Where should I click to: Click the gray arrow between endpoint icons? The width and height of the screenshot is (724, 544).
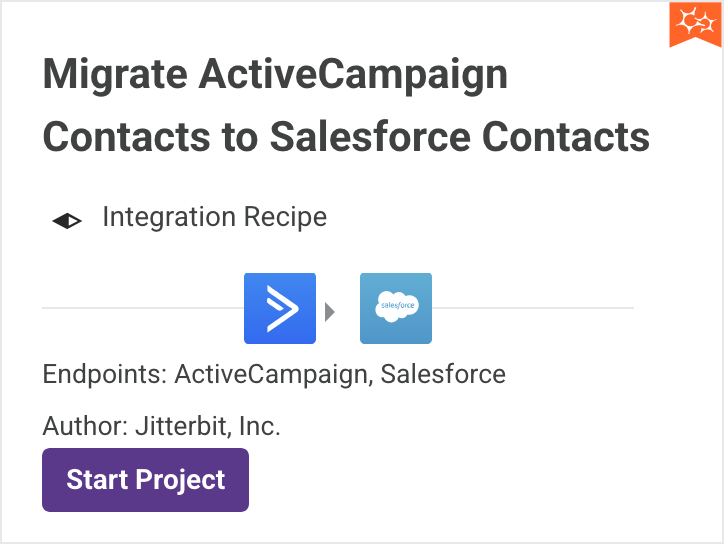[330, 312]
